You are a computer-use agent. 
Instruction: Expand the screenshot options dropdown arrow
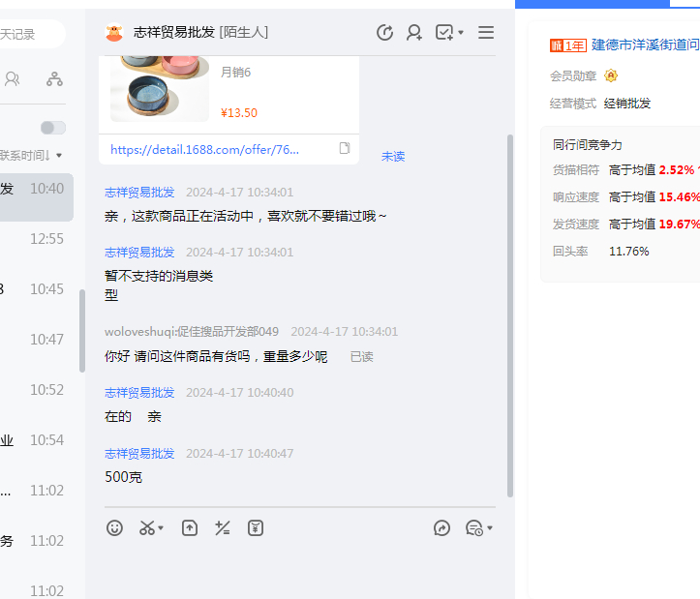162,528
